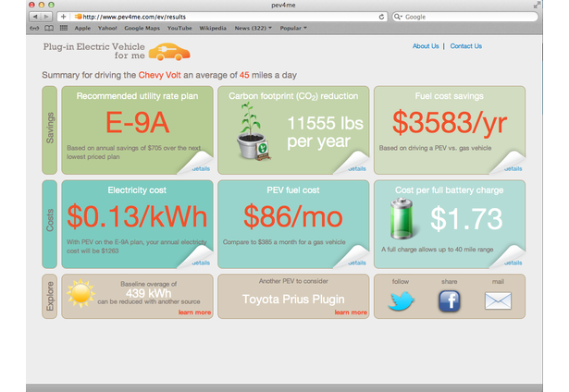The width and height of the screenshot is (569, 392).
Task: Click the full-screen arrows icon in title bar
Action: pos(537,5)
